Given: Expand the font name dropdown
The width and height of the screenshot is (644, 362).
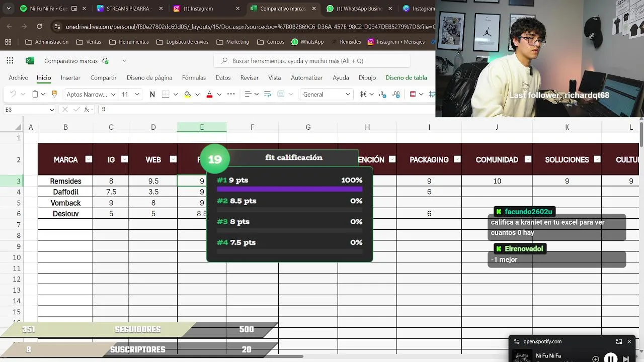Looking at the screenshot, I should (x=113, y=95).
